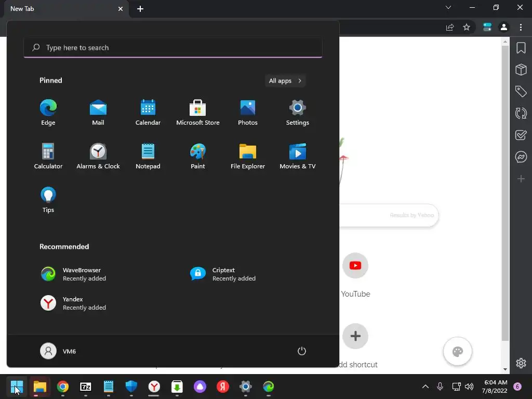Open the Calculator app
The image size is (532, 399).
click(48, 156)
